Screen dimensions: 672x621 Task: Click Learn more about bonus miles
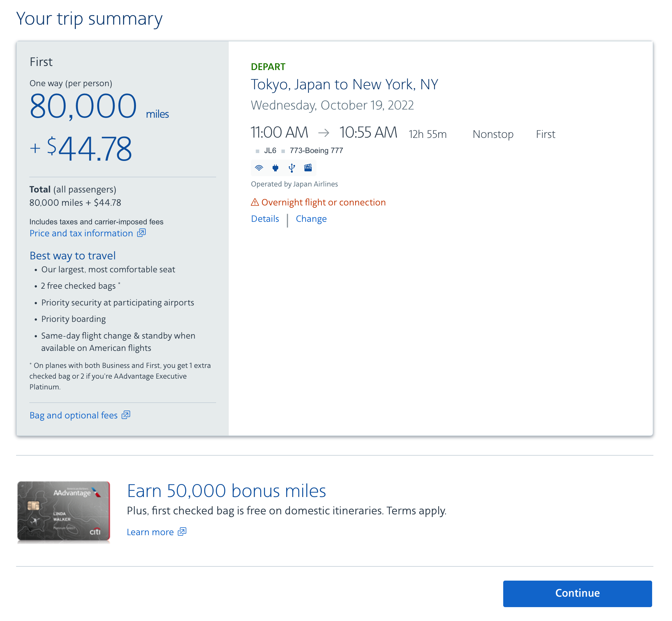coord(150,532)
